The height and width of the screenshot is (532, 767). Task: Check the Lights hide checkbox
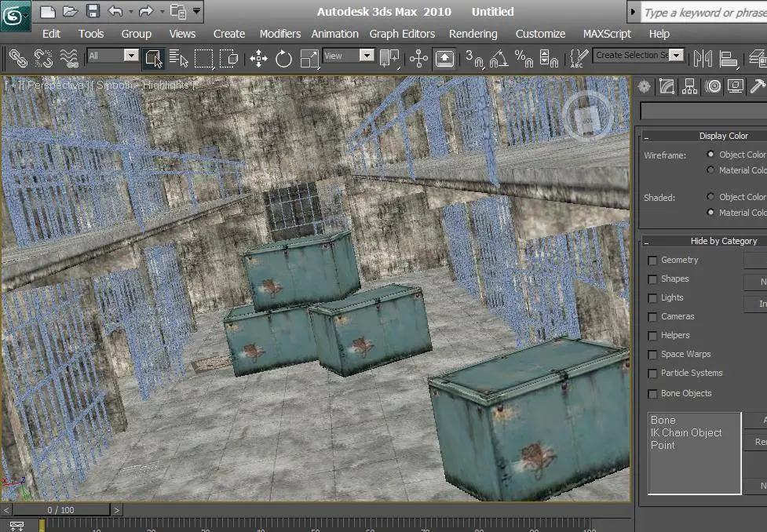[652, 298]
